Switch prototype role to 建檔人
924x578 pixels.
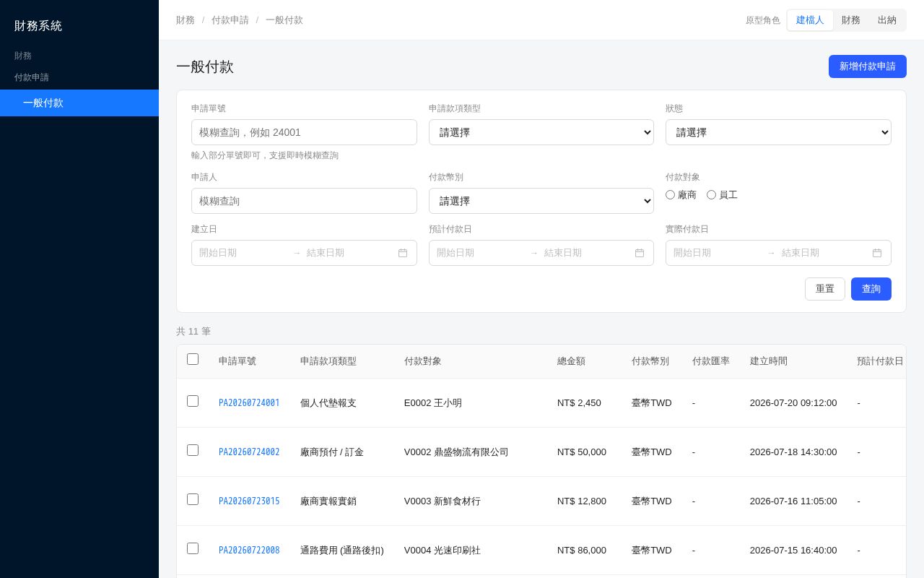[x=810, y=20]
